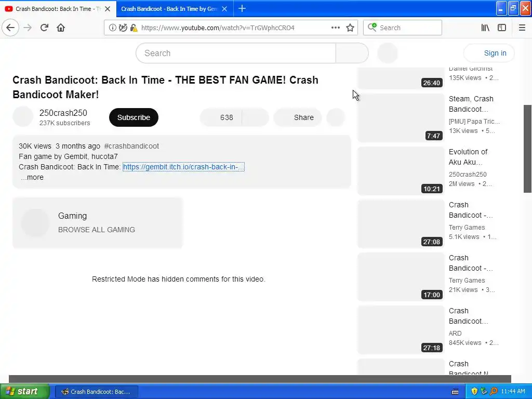
Task: Open a new tab with plus button
Action: point(242,8)
